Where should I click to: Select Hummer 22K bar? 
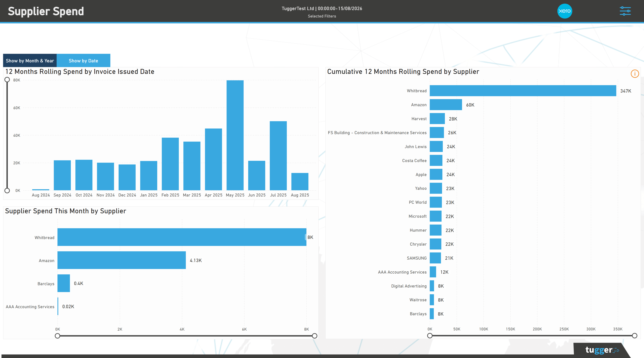coord(436,230)
